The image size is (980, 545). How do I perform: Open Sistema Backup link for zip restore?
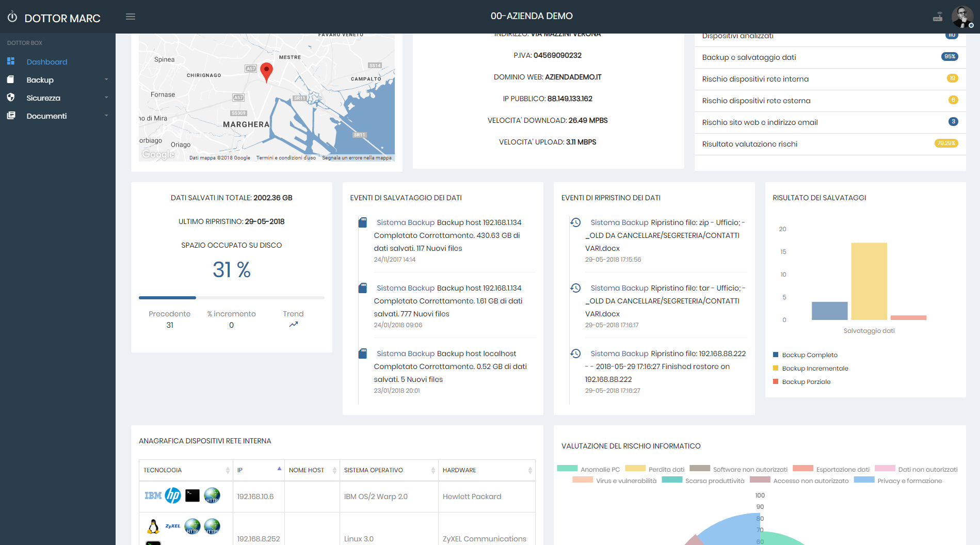coord(619,222)
